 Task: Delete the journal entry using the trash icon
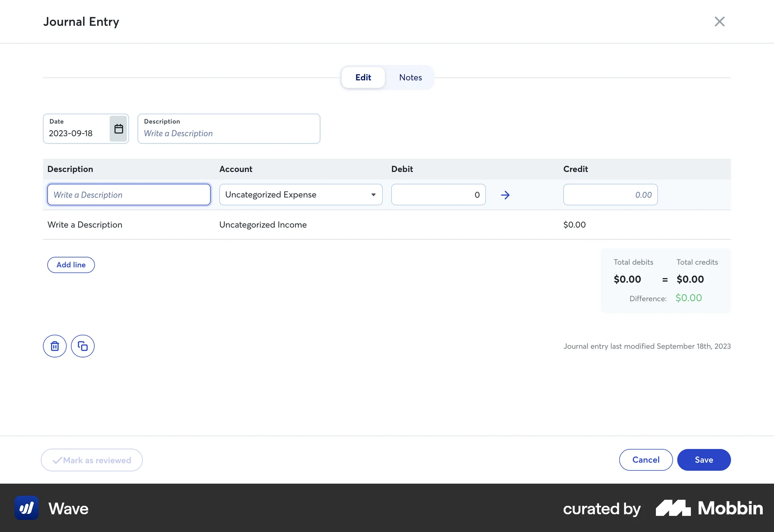tap(54, 346)
